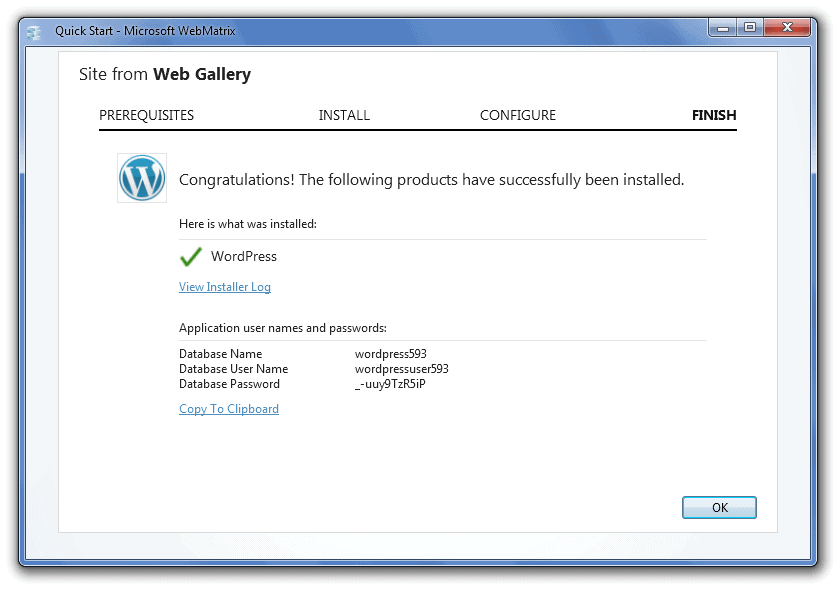Click the 'Here is what was installed:' text
Image resolution: width=838 pixels, height=589 pixels.
(247, 224)
